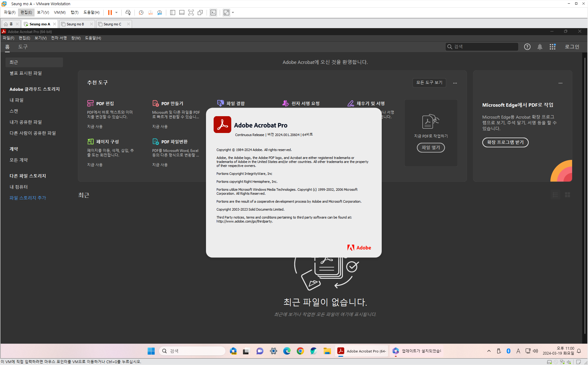
Task: Switch recent files to grid view
Action: click(568, 195)
